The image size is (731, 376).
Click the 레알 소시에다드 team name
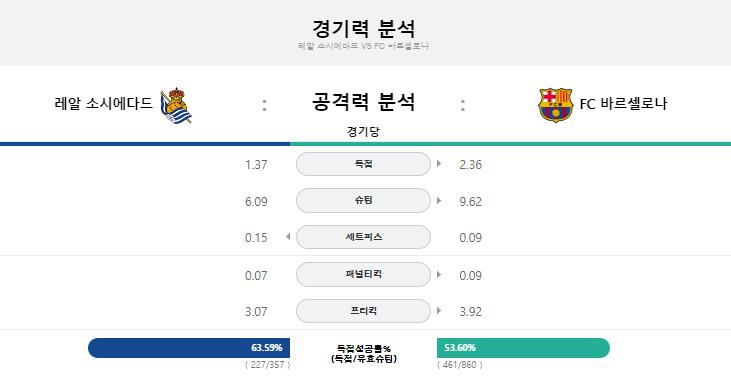(x=103, y=103)
